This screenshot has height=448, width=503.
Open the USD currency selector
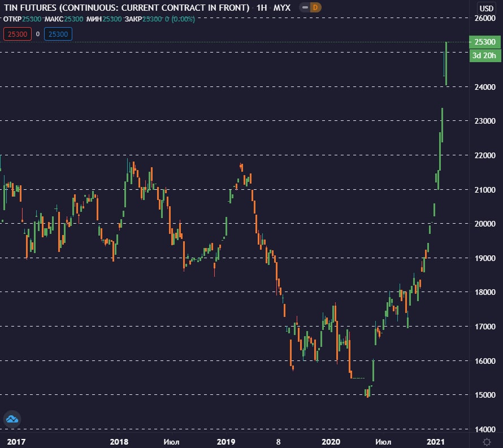(486, 8)
